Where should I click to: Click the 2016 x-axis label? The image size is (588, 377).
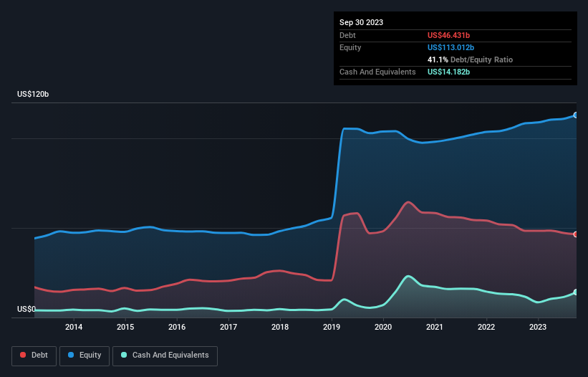177,327
